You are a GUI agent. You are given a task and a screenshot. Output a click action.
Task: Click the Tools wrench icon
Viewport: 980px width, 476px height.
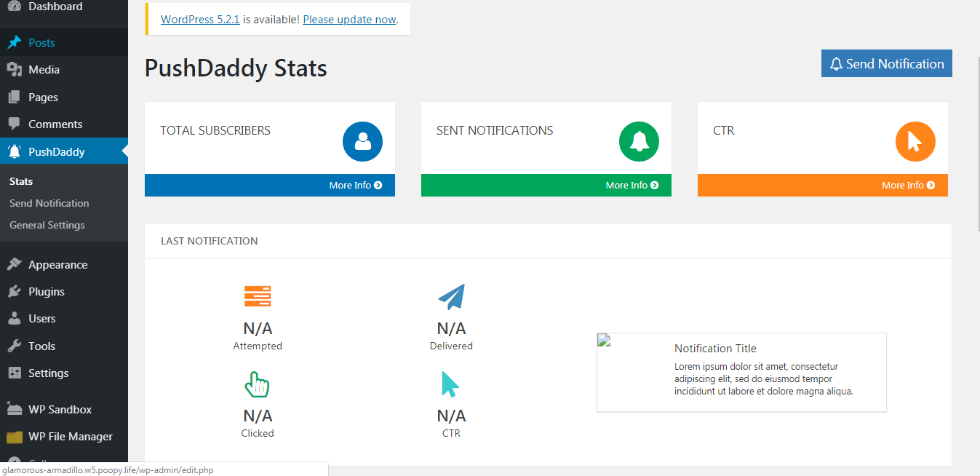point(14,346)
